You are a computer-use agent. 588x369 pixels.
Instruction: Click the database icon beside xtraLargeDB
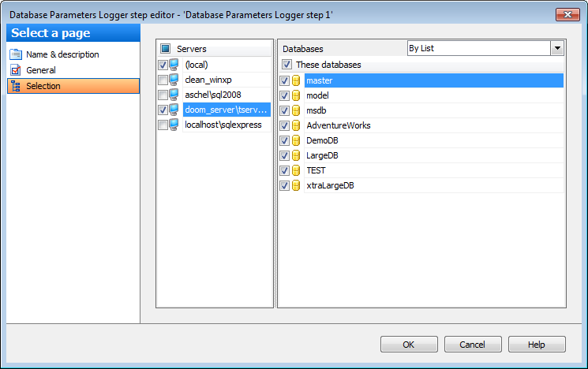[296, 185]
